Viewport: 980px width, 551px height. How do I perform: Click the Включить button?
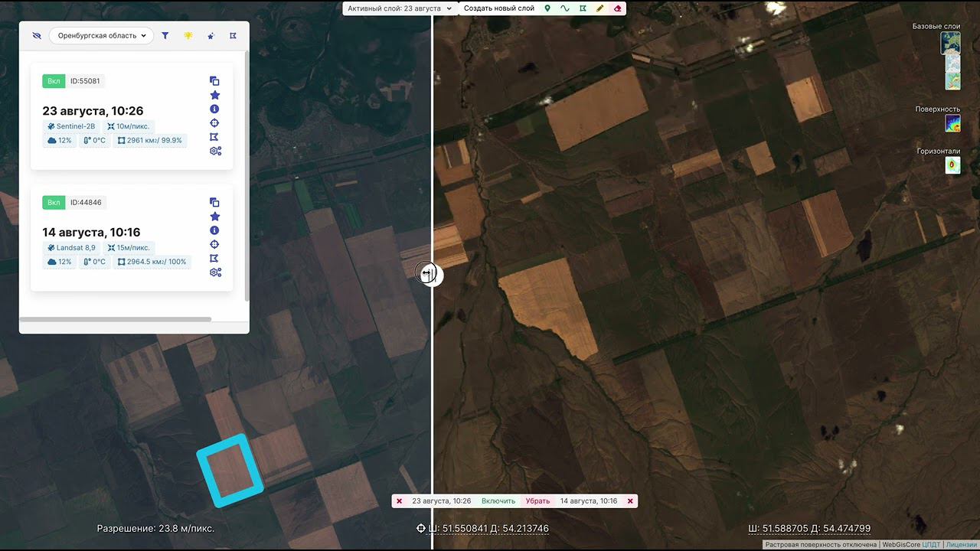point(498,501)
